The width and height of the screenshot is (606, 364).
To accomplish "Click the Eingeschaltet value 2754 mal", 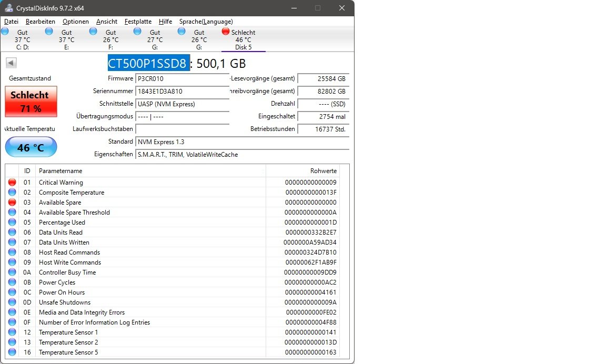I will [324, 117].
